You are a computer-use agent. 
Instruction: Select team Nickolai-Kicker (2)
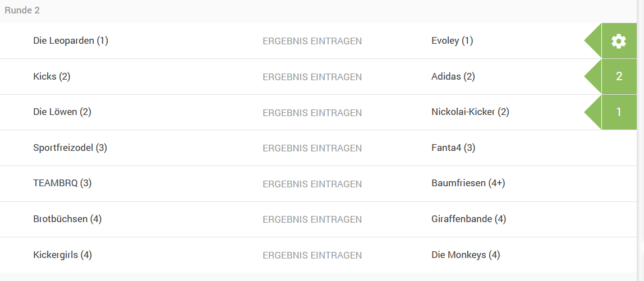click(470, 112)
